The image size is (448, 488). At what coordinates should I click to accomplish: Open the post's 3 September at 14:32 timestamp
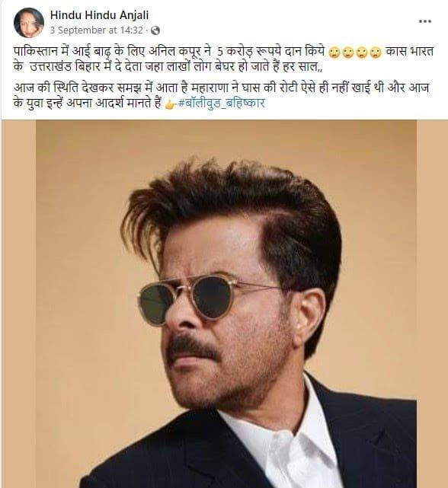click(96, 30)
